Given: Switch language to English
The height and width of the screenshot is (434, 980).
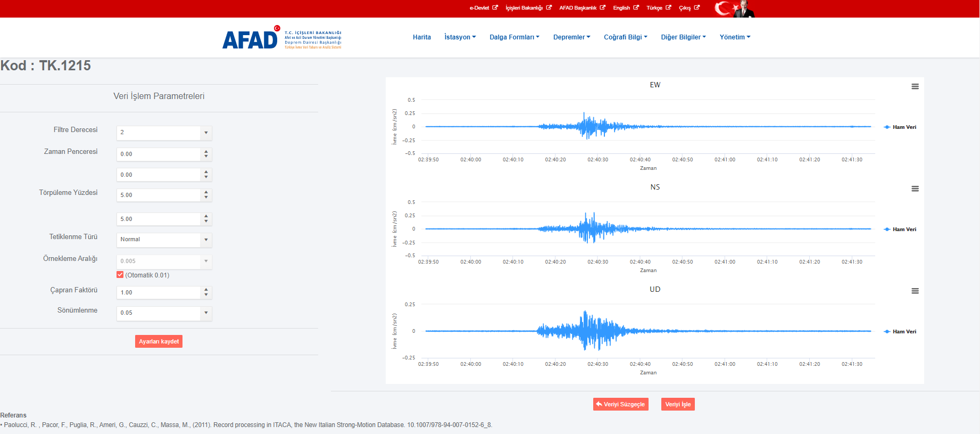Looking at the screenshot, I should tap(626, 8).
